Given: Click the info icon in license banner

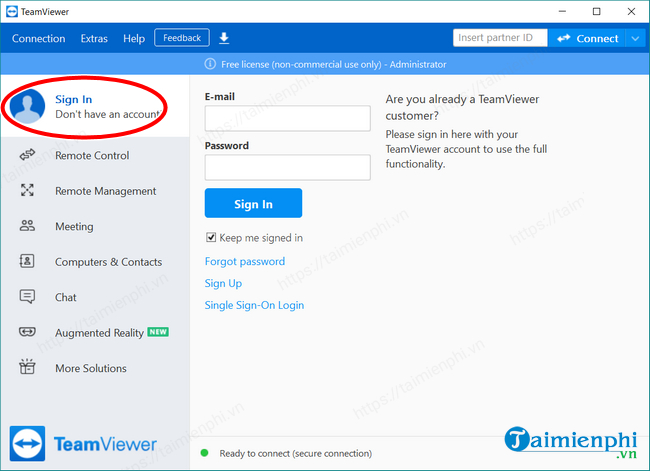Looking at the screenshot, I should [210, 64].
